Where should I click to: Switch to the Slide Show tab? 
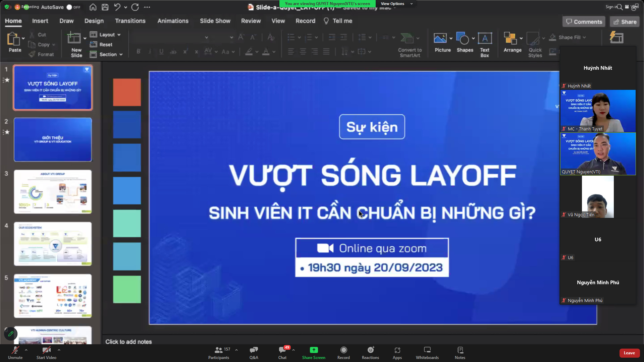215,21
